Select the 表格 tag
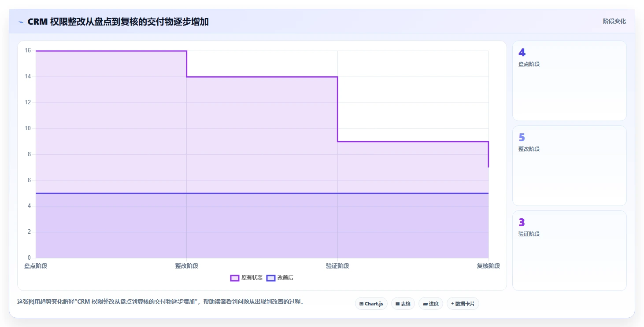The width and height of the screenshot is (644, 327). click(403, 304)
